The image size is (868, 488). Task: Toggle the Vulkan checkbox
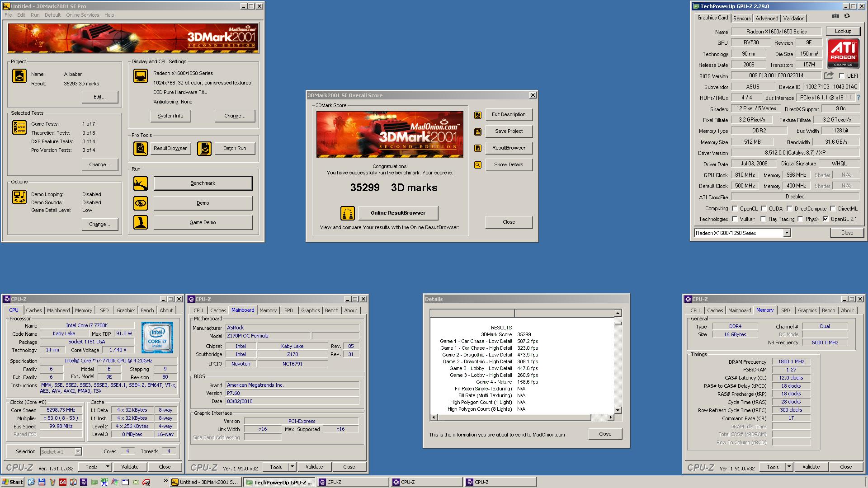click(x=735, y=219)
